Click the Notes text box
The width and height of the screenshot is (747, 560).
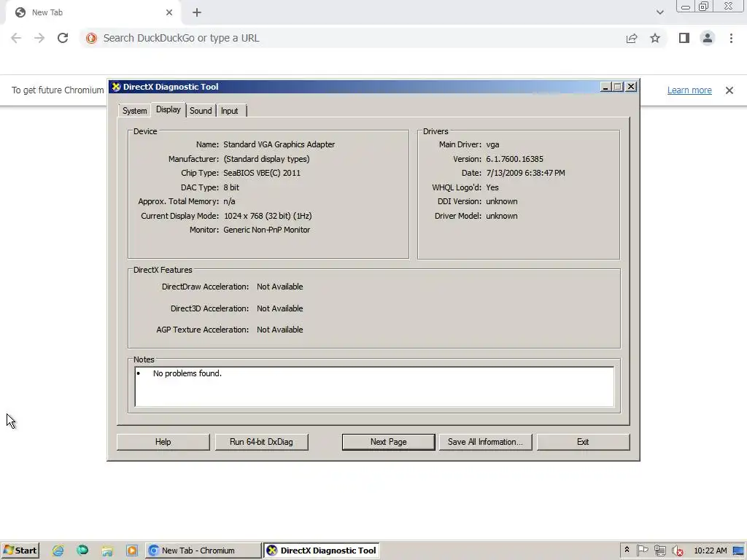374,386
